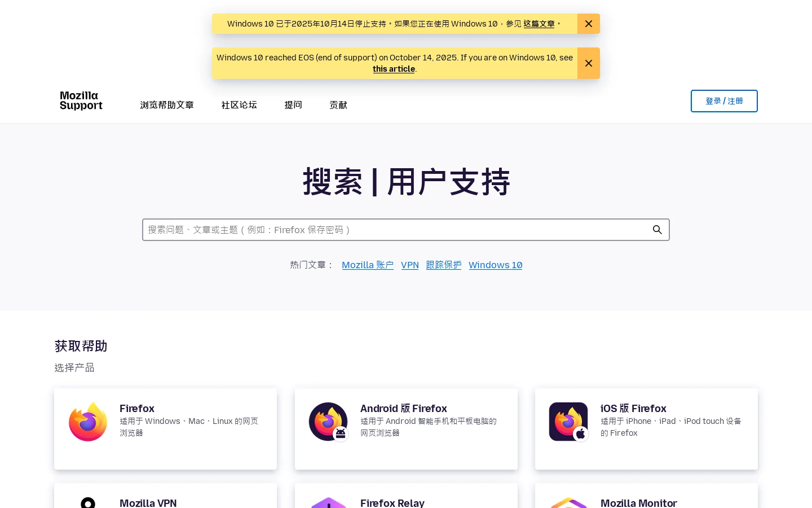The height and width of the screenshot is (508, 812).
Task: Click the iOS 版 Firefox logo icon
Action: click(569, 422)
